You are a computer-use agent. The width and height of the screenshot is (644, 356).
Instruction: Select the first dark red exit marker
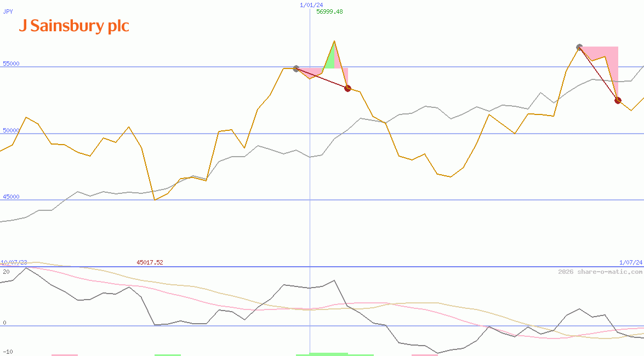click(348, 88)
